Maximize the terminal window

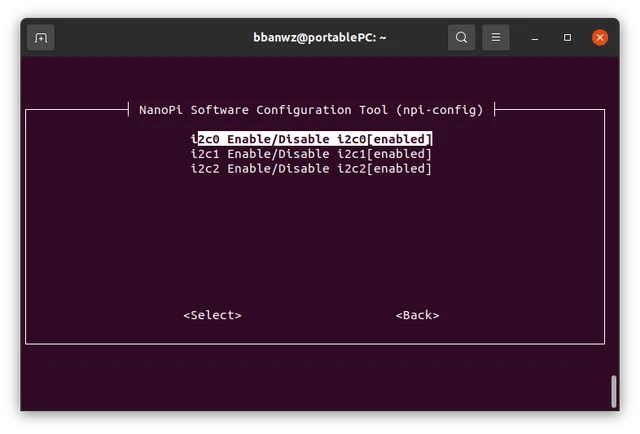tap(567, 38)
